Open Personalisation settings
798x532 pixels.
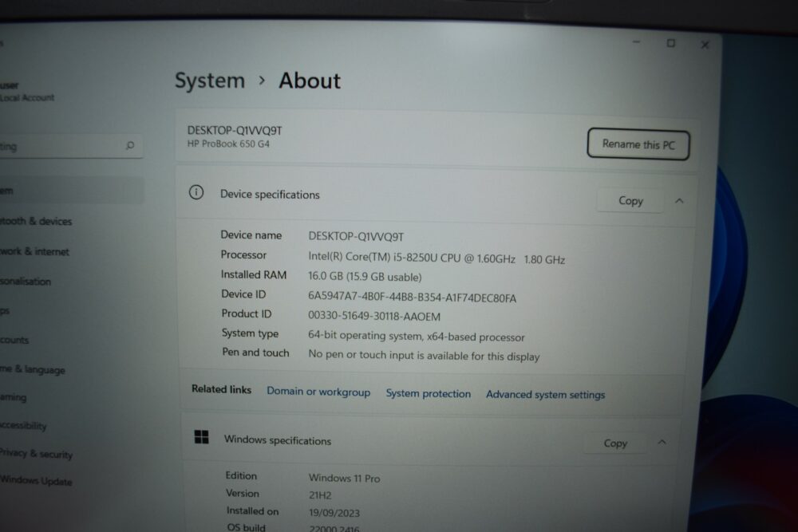[26, 282]
